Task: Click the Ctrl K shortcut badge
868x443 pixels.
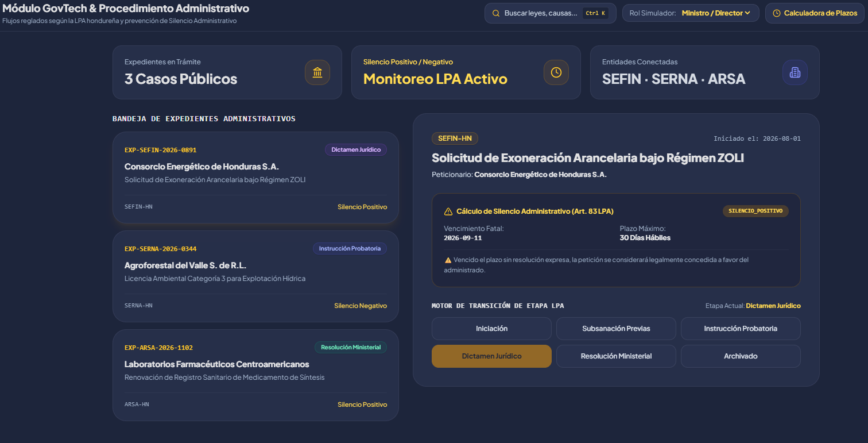Action: [x=595, y=13]
